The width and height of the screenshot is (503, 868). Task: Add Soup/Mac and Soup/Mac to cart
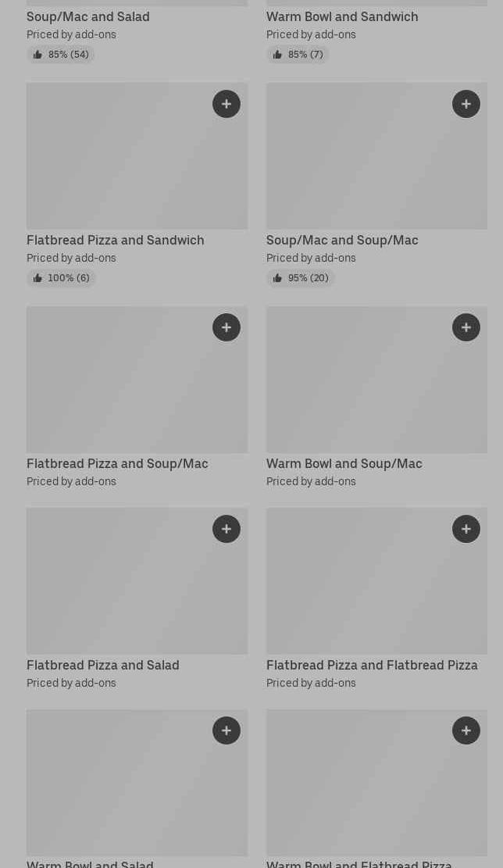466,104
